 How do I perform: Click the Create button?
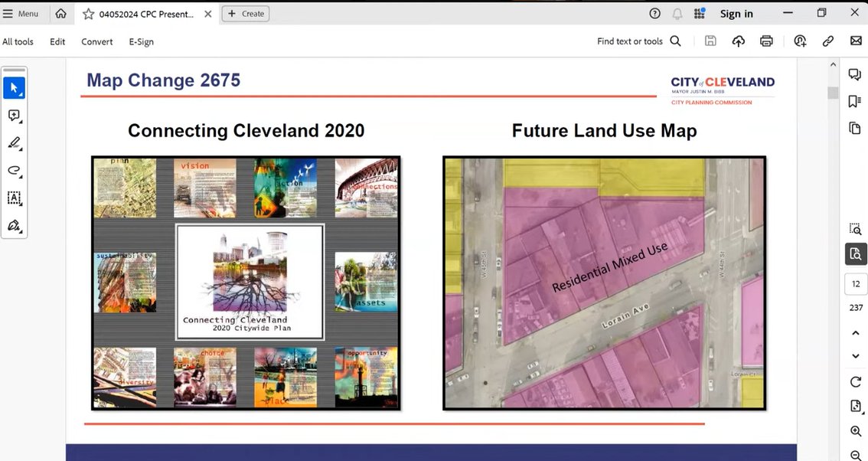coord(246,14)
